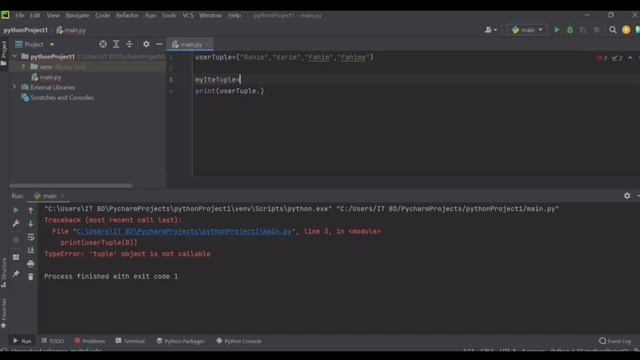The image size is (640, 360).
Task: Open Problems tool window
Action: 90,341
